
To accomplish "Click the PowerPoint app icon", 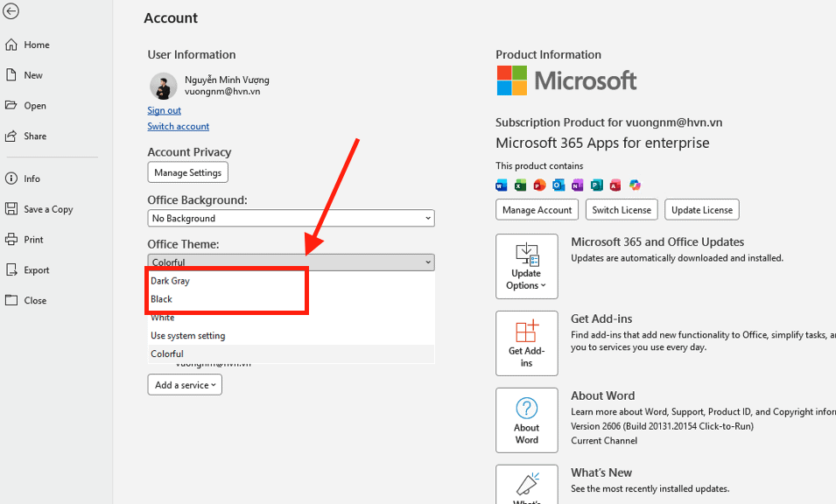I will pyautogui.click(x=539, y=185).
